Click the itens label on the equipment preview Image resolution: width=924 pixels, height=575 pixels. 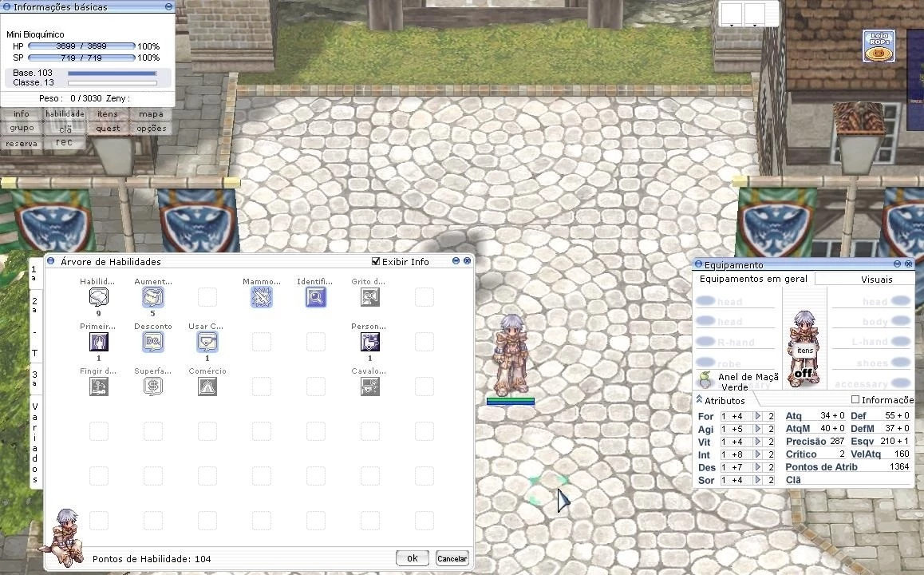[x=805, y=351]
